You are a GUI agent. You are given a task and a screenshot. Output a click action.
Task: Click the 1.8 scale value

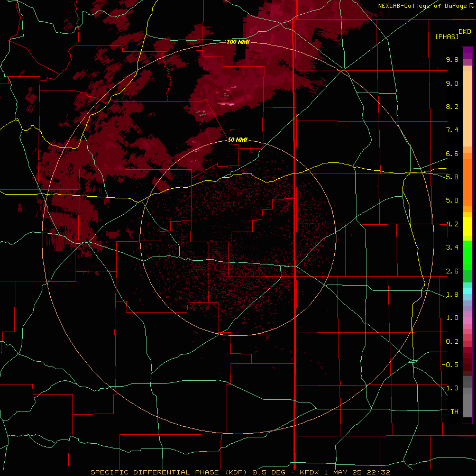point(452,295)
